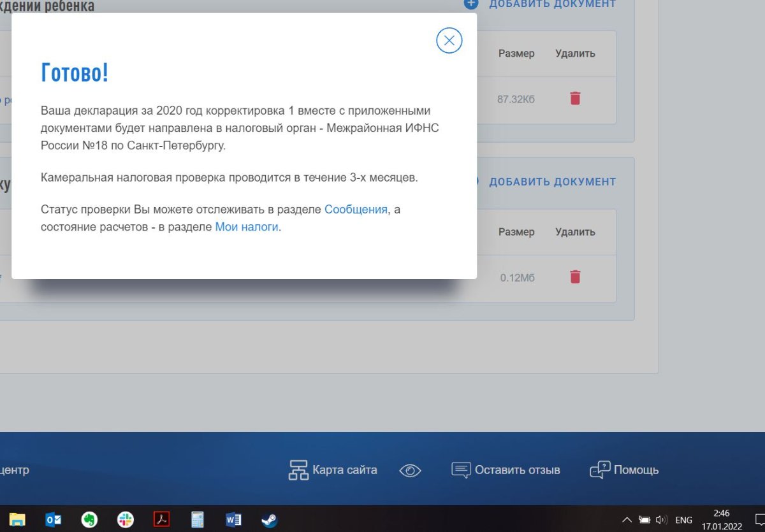
Task: Open Adobe Acrobat from the taskbar
Action: coord(162,520)
